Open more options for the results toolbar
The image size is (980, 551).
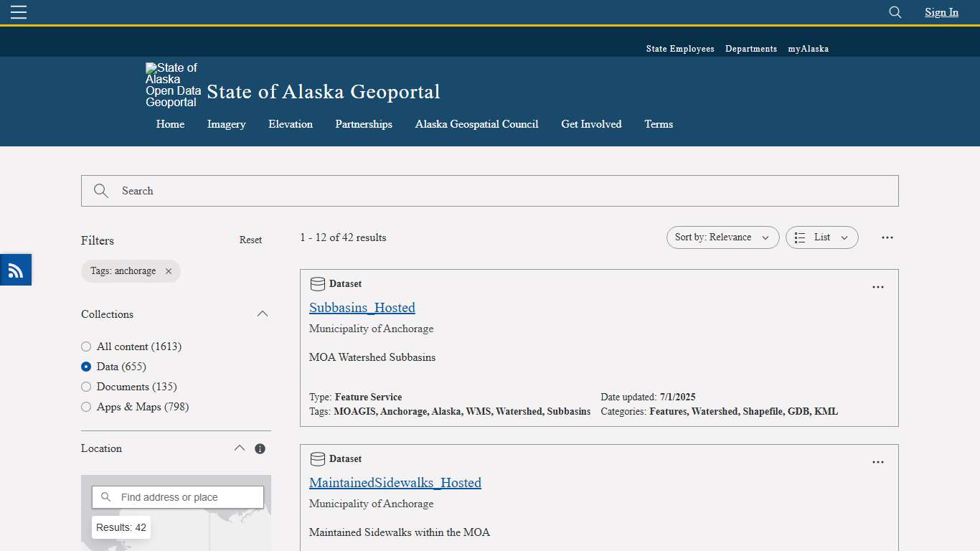(887, 237)
